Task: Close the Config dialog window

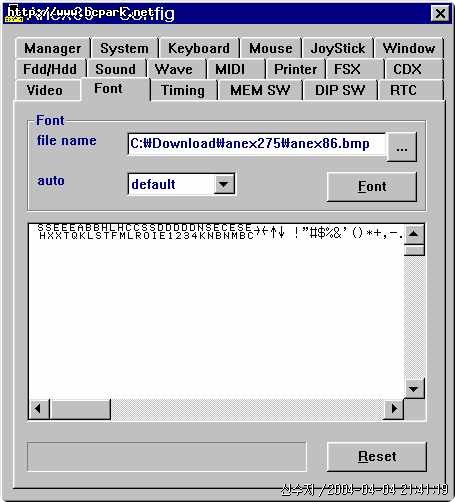Action: coord(440,14)
